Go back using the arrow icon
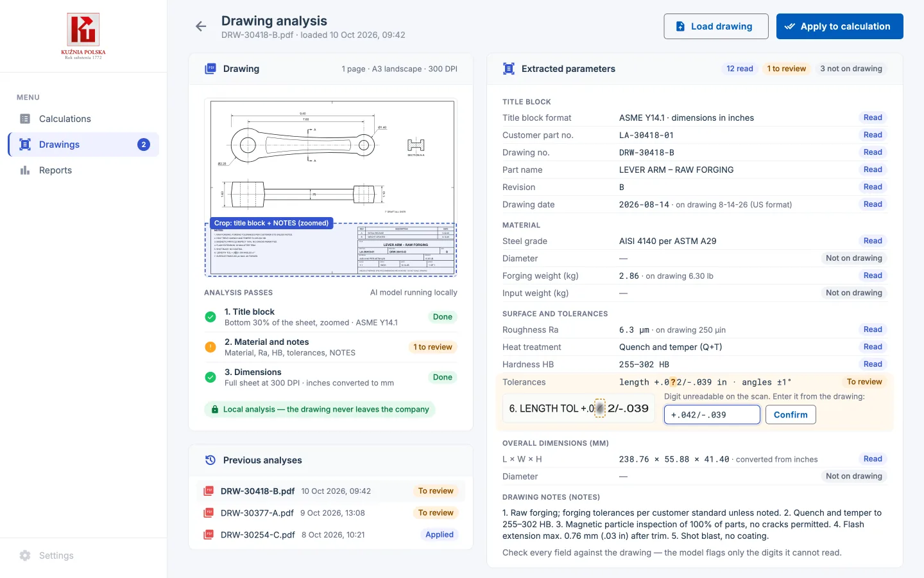This screenshot has height=578, width=924. [201, 26]
